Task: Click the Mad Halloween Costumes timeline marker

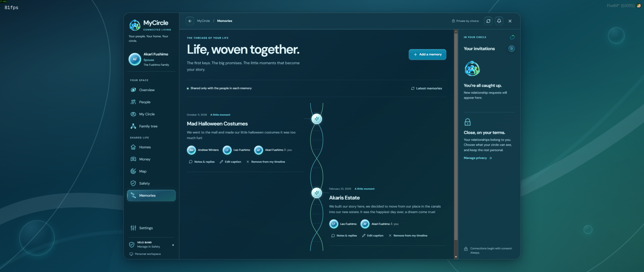Action: (317, 119)
